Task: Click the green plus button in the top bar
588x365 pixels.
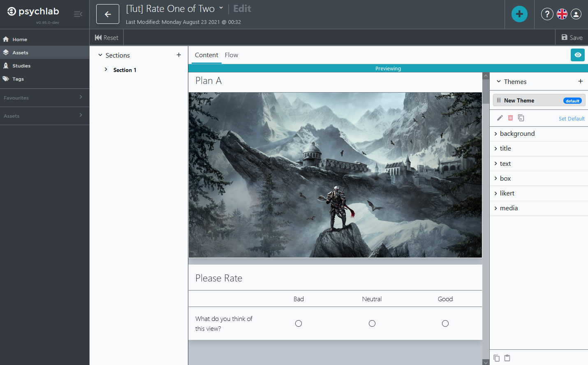Action: tap(519, 14)
